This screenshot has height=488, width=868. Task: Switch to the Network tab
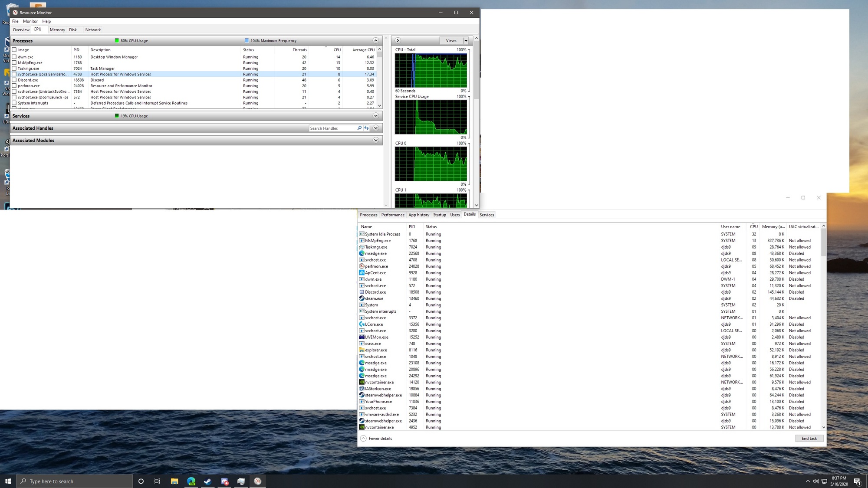[93, 30]
